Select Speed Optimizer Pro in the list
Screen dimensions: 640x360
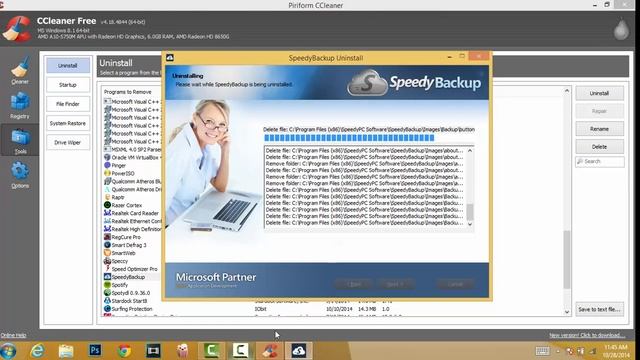pos(134,269)
